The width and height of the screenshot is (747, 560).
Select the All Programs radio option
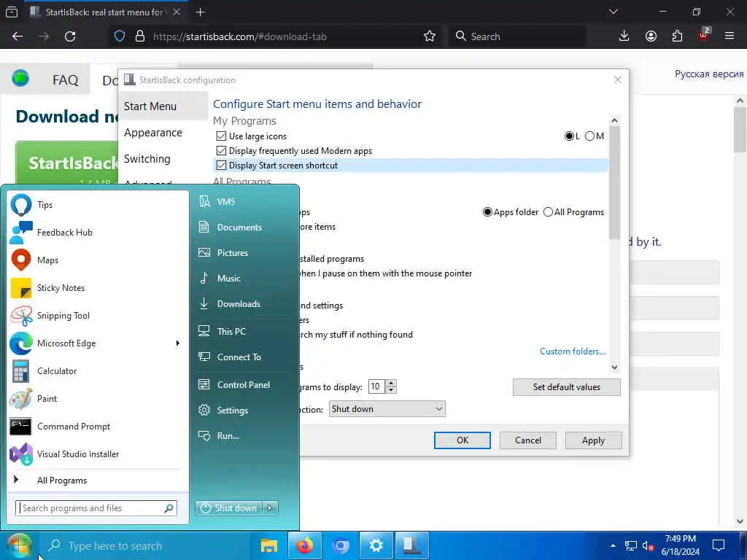click(548, 212)
